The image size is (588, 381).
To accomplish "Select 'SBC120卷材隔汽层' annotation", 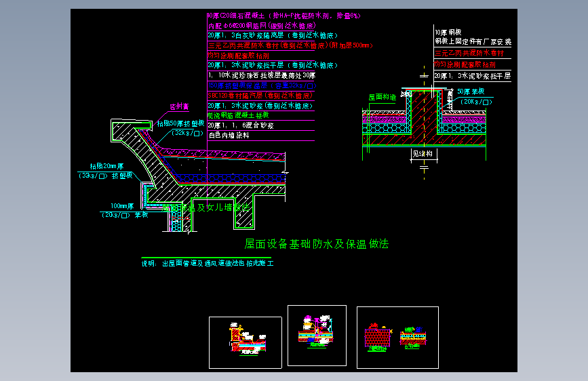I will click(260, 96).
